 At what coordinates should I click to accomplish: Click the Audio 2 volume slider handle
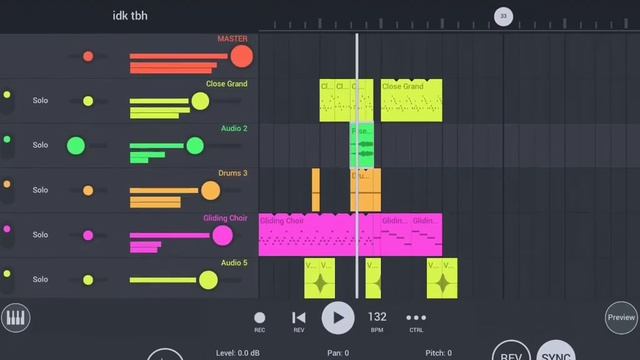(x=195, y=146)
